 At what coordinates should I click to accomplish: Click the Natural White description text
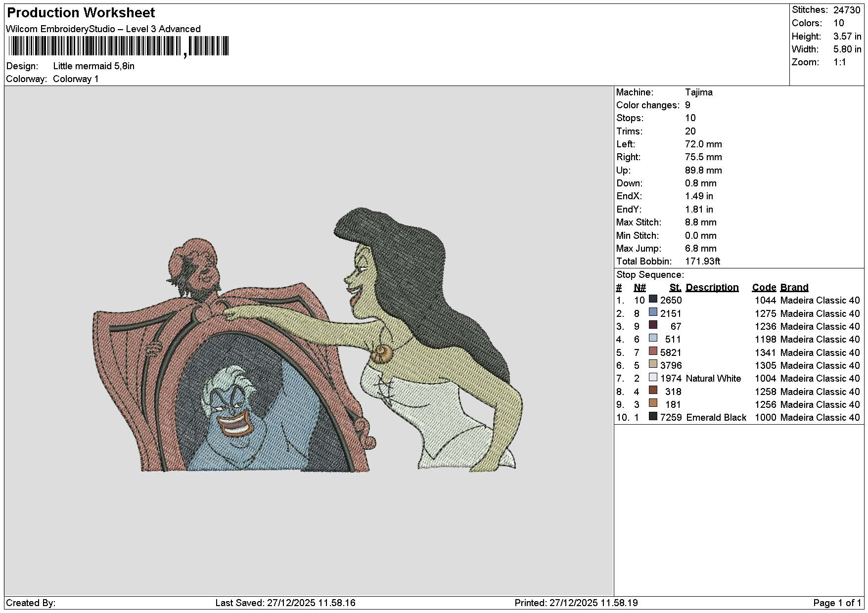714,379
